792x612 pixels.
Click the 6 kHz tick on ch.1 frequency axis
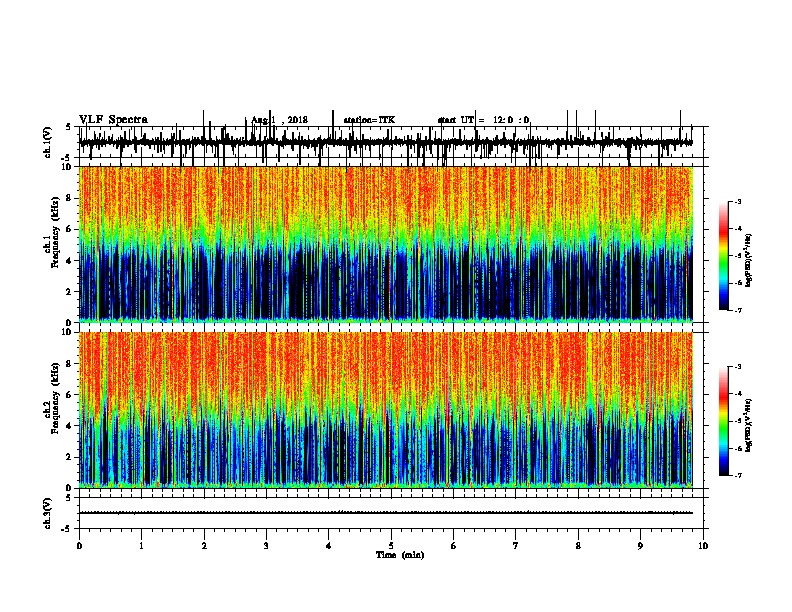click(x=69, y=229)
